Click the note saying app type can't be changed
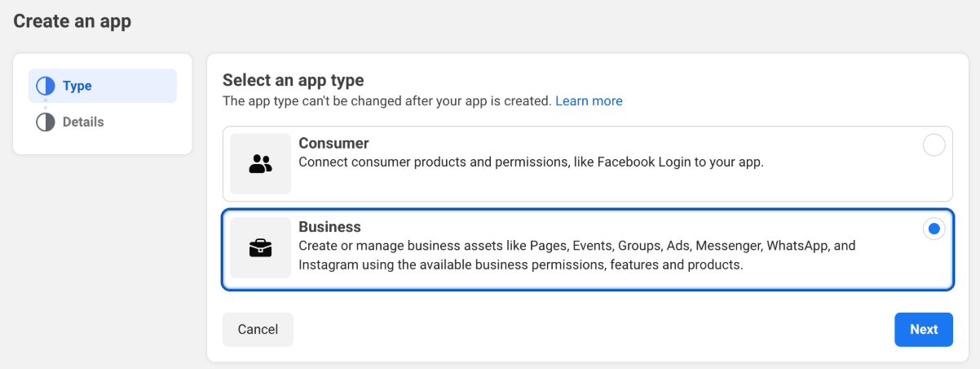980x369 pixels. coord(387,101)
